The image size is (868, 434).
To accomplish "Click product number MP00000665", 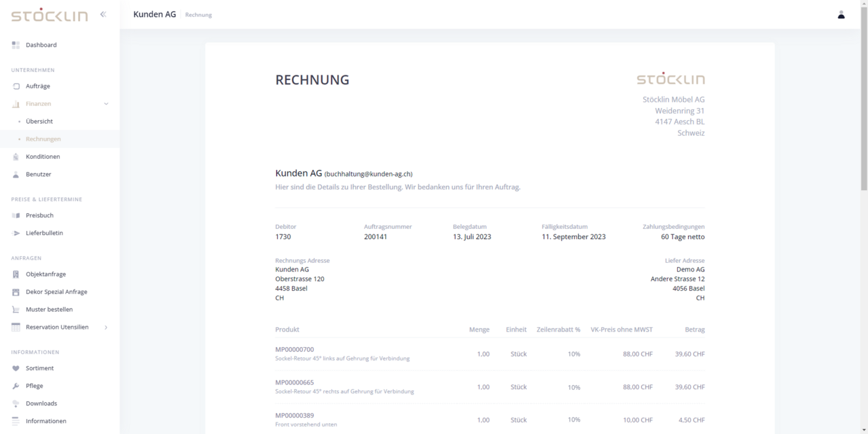I will (295, 382).
